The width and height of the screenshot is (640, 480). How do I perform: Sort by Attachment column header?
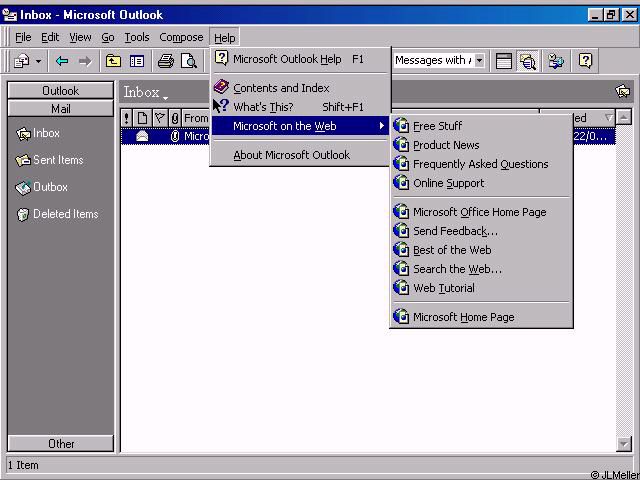[x=175, y=118]
